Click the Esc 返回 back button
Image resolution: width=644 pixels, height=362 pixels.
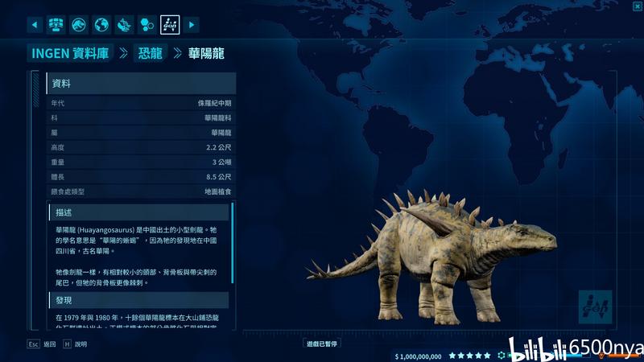(42, 344)
